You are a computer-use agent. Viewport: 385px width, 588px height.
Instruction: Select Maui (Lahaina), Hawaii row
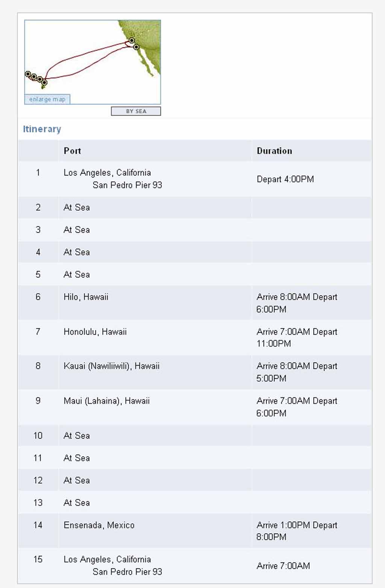(x=195, y=407)
